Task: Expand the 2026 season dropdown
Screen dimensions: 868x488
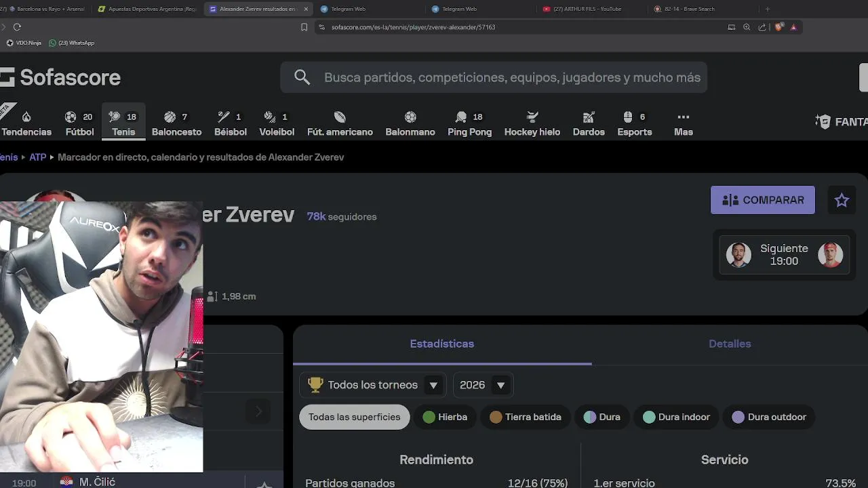Action: point(483,385)
